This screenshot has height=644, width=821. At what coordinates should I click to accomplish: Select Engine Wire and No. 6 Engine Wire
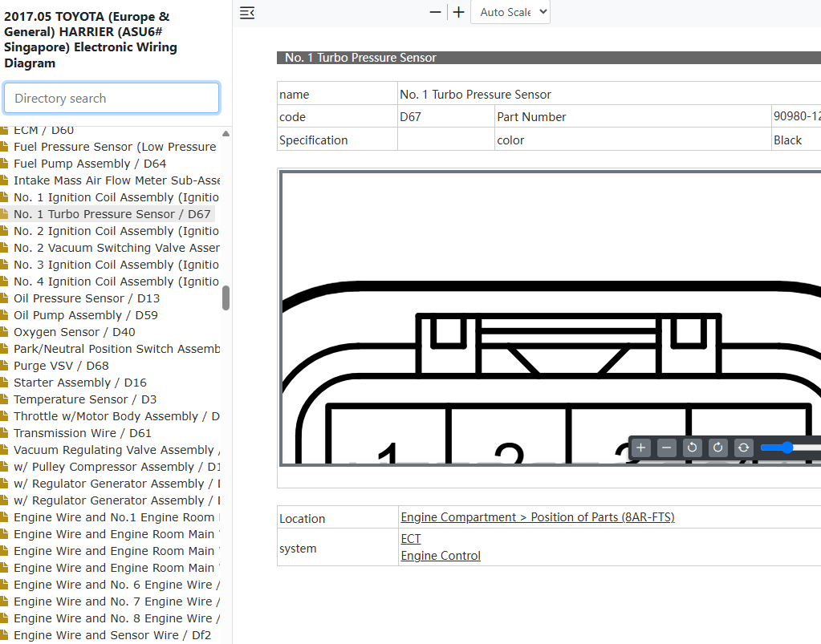click(116, 585)
